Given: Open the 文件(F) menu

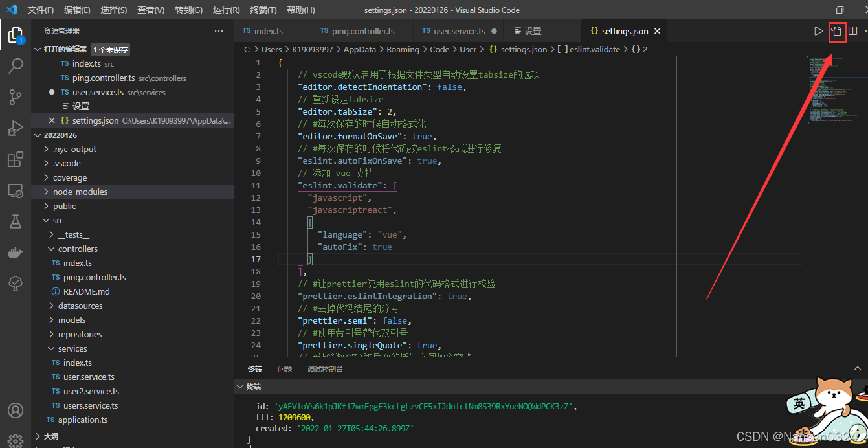Looking at the screenshot, I should [x=41, y=10].
